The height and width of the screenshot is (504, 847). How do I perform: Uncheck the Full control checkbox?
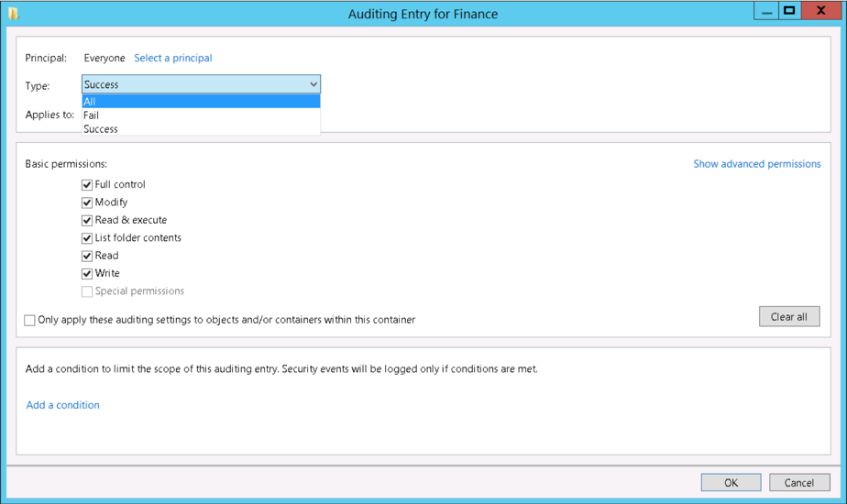[x=87, y=185]
